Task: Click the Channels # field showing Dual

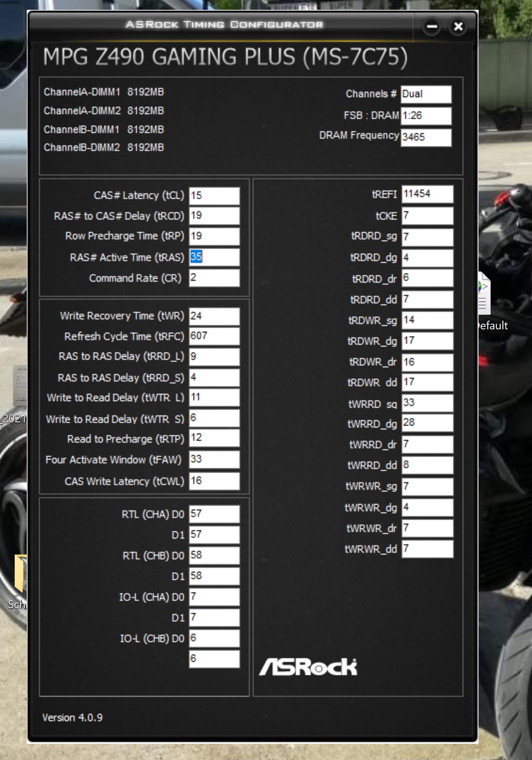Action: [426, 94]
